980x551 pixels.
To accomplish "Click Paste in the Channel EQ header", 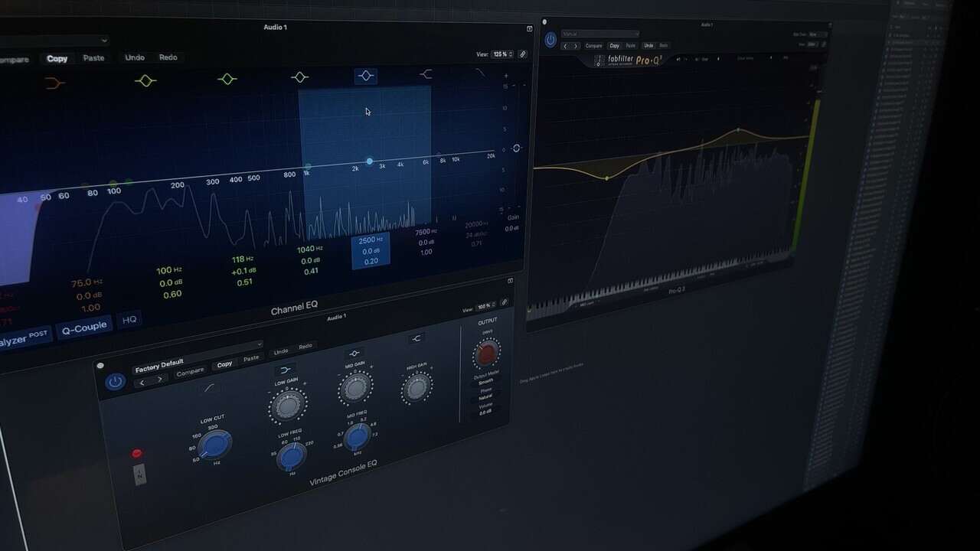I will click(93, 57).
